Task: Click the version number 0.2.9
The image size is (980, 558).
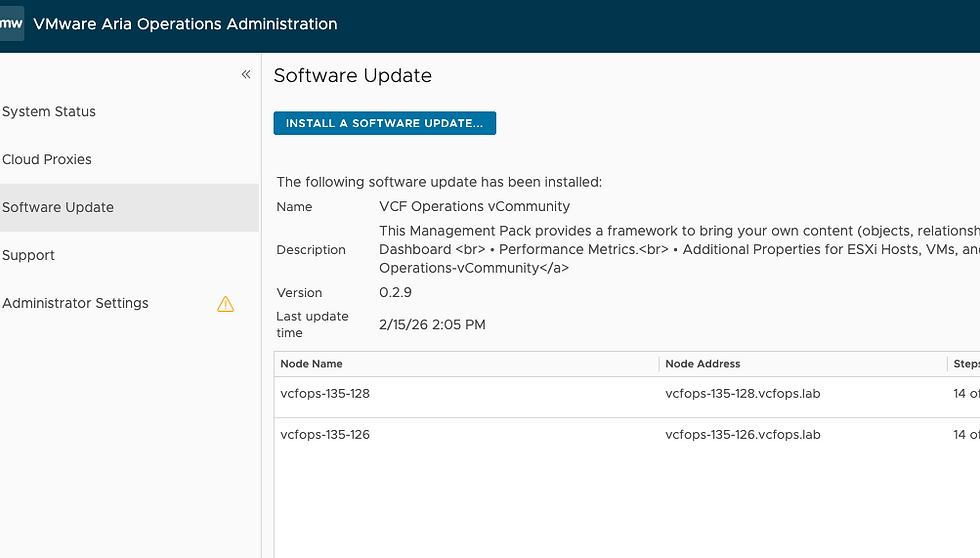Action: [395, 293]
